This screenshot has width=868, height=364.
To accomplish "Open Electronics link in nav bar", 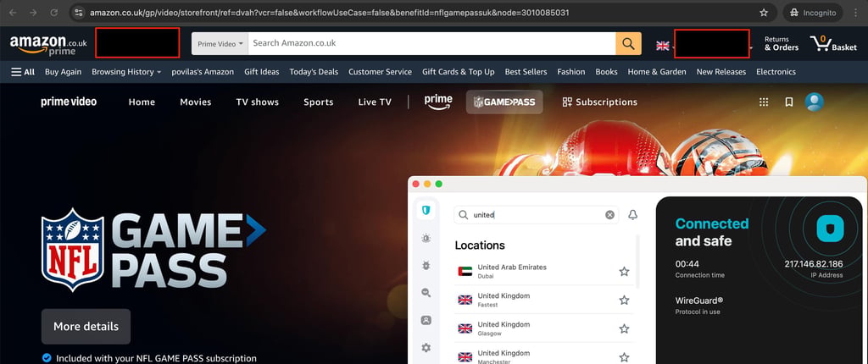I will (x=776, y=72).
